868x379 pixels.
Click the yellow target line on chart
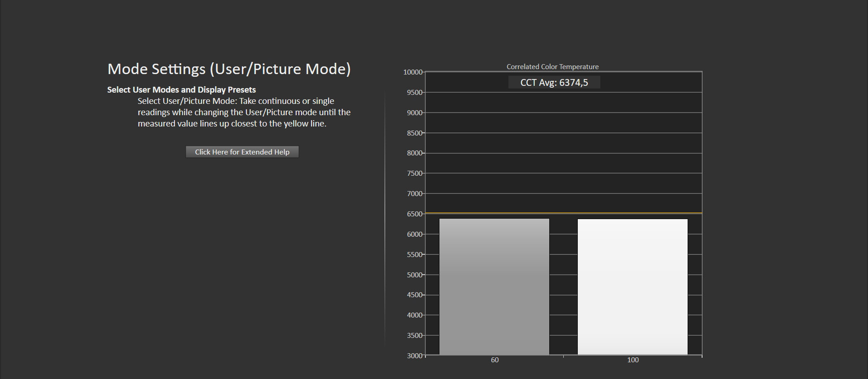pos(563,213)
